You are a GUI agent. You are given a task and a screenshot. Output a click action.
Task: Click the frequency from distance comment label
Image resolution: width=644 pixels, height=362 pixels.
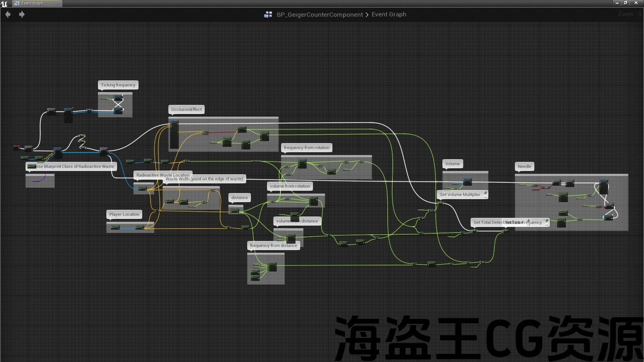(274, 245)
